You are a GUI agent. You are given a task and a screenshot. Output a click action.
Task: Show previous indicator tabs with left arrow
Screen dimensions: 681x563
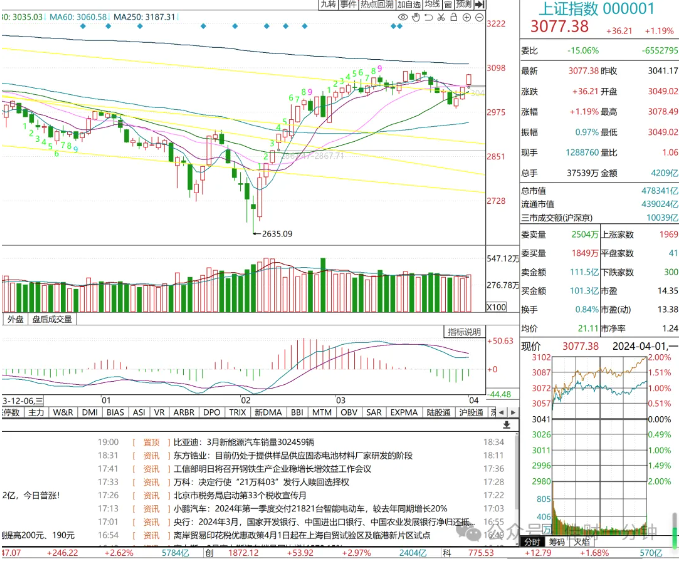[502, 412]
